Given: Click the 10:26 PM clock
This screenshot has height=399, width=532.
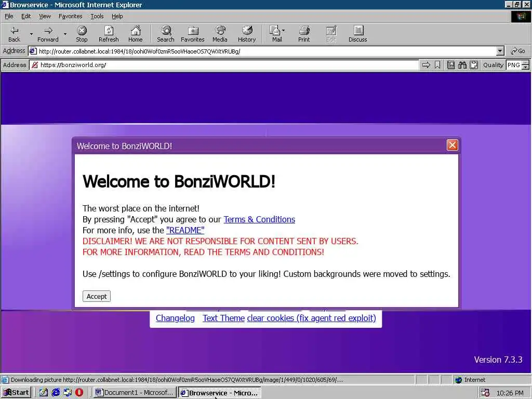Looking at the screenshot, I should pyautogui.click(x=510, y=393).
